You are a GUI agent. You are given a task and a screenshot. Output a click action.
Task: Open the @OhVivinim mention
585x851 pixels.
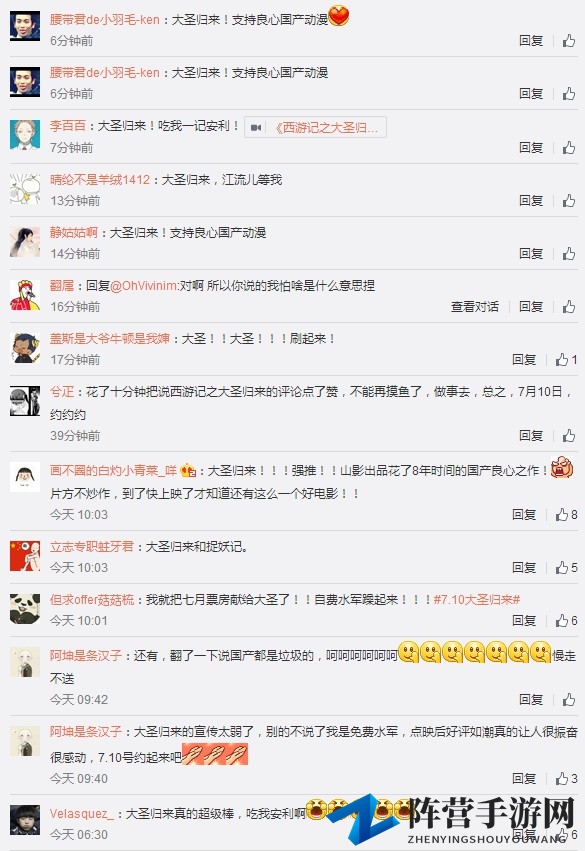tap(144, 285)
